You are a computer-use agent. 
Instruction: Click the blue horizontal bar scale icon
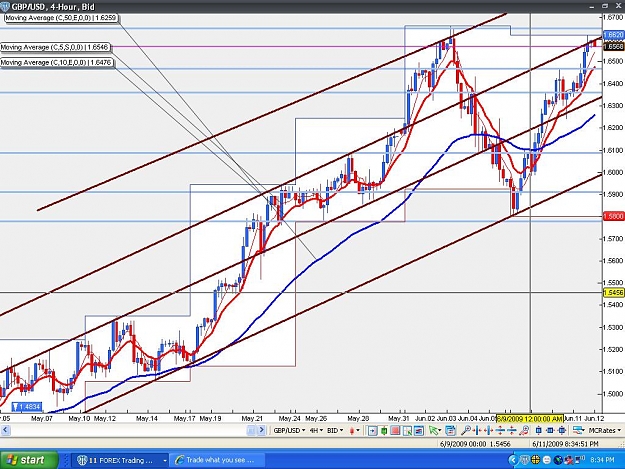tap(550, 430)
